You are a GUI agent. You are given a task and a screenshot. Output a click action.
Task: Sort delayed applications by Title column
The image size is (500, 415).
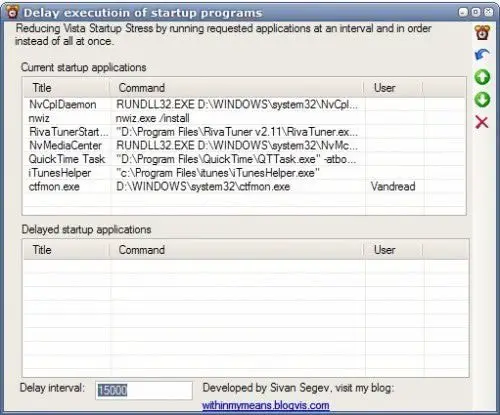[67, 250]
